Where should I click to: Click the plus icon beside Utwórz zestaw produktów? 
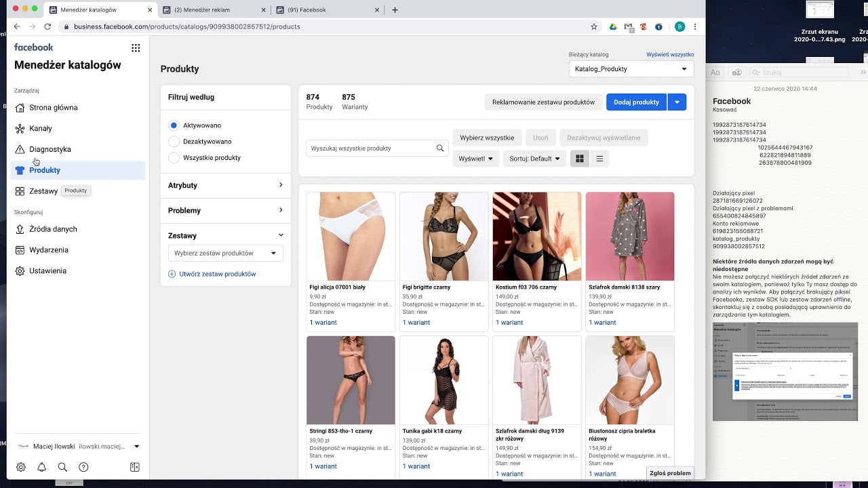point(172,274)
